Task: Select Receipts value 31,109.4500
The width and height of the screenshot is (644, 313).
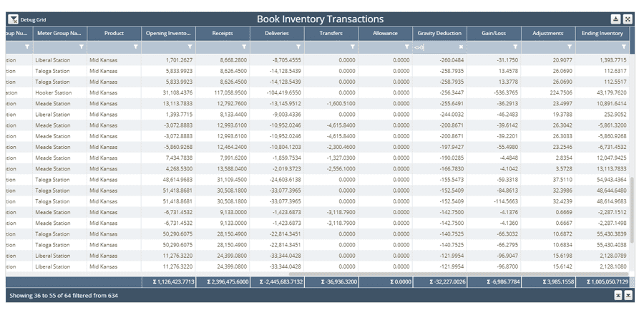Action: [232, 180]
